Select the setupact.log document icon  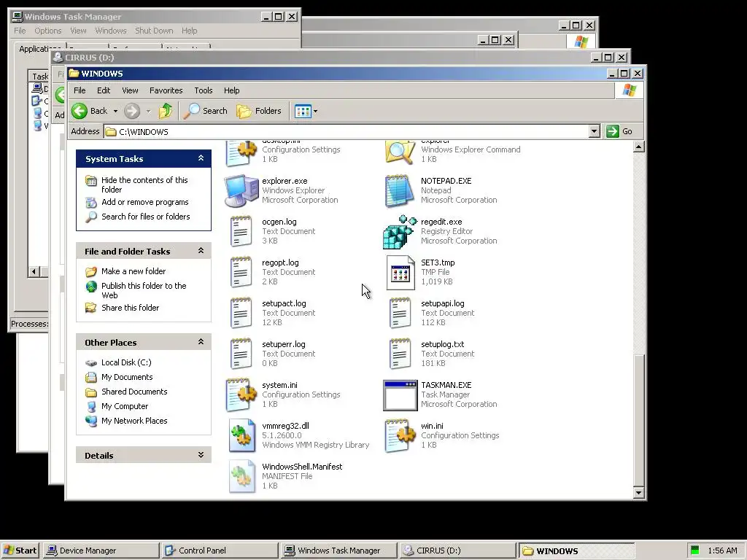pos(241,314)
